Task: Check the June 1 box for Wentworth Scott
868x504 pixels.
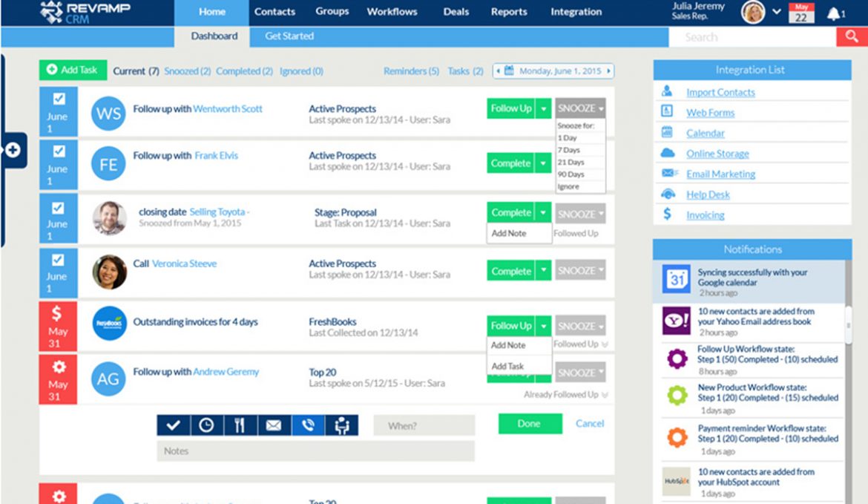Action: (58, 99)
